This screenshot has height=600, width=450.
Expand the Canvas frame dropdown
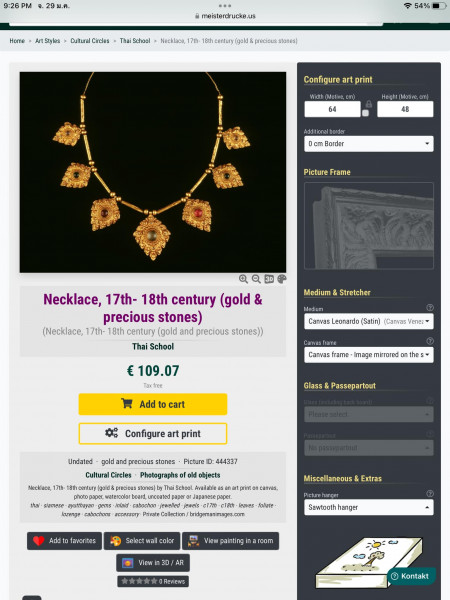tap(368, 355)
